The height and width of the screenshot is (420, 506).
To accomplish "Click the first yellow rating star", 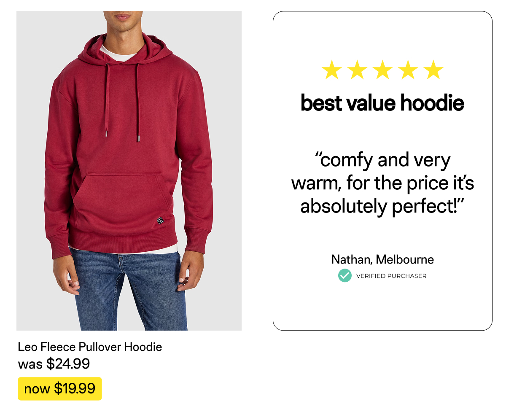I will (x=332, y=70).
